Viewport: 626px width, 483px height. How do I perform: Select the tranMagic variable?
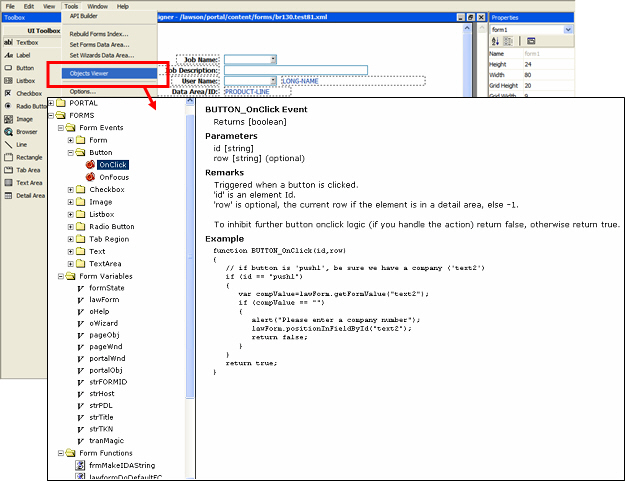106,441
